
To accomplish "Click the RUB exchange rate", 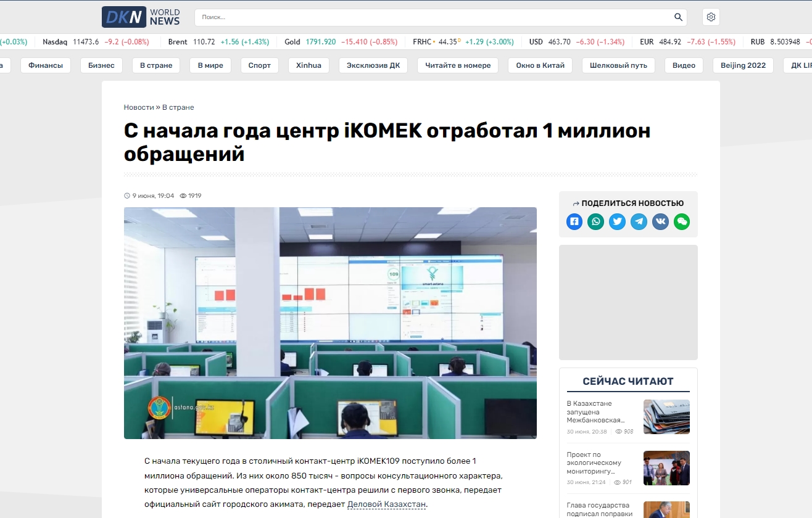I will pyautogui.click(x=781, y=42).
